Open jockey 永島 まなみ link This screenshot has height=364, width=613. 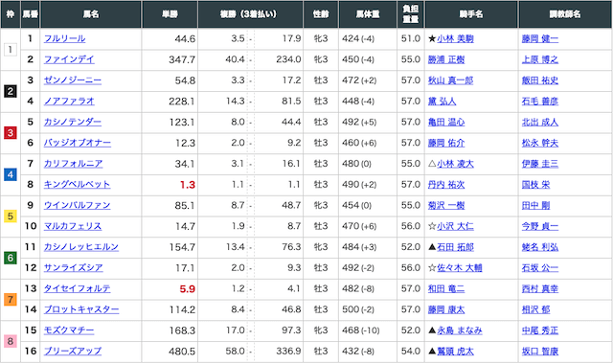[x=460, y=330]
